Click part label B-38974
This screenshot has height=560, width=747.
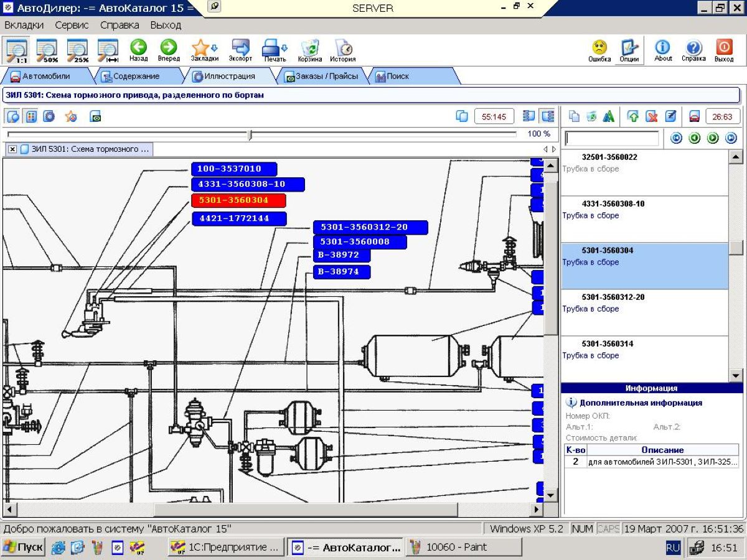tap(341, 271)
